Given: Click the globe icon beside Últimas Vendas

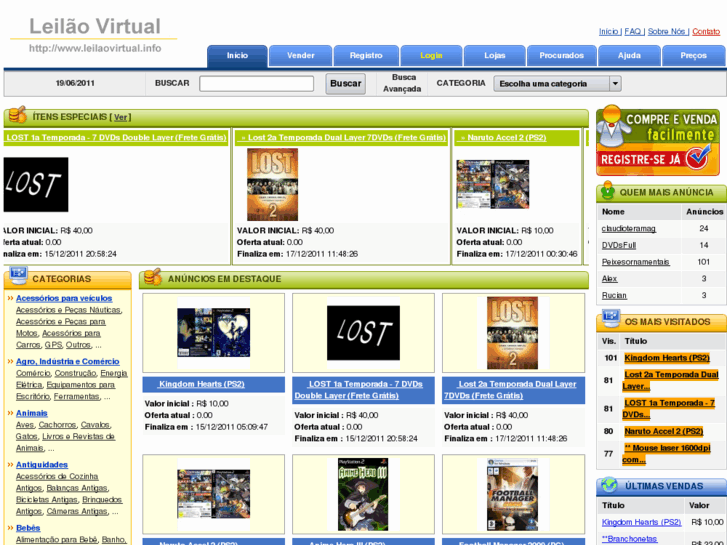Looking at the screenshot, I should coord(609,485).
